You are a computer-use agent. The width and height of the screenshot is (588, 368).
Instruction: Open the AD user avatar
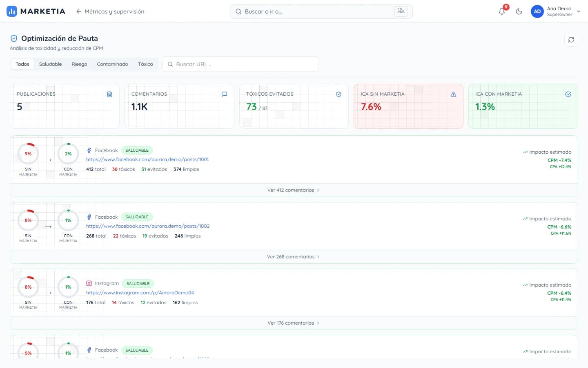[537, 11]
